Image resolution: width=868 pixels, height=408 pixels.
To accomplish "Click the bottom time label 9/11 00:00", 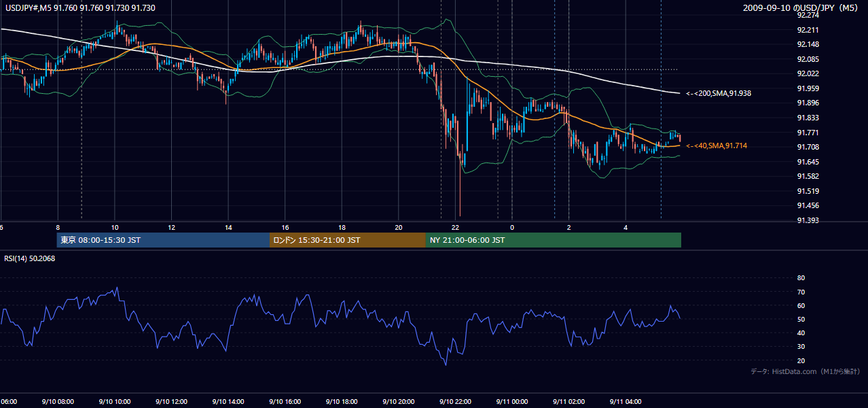I will (512, 402).
